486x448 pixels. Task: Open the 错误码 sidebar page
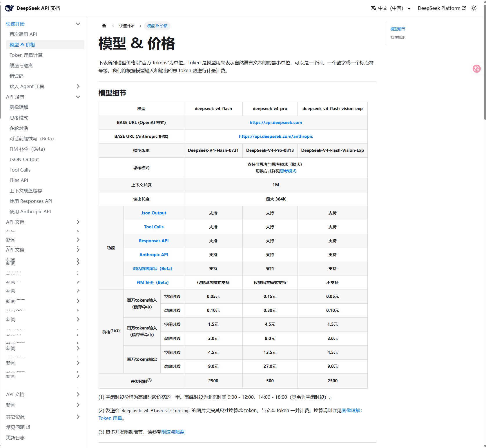click(17, 76)
